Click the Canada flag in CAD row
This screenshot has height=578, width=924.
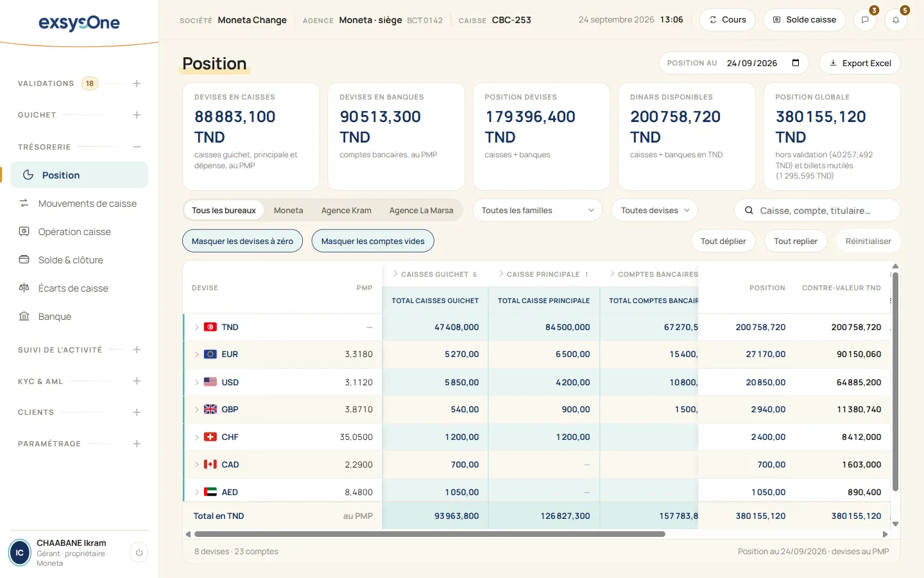(210, 464)
